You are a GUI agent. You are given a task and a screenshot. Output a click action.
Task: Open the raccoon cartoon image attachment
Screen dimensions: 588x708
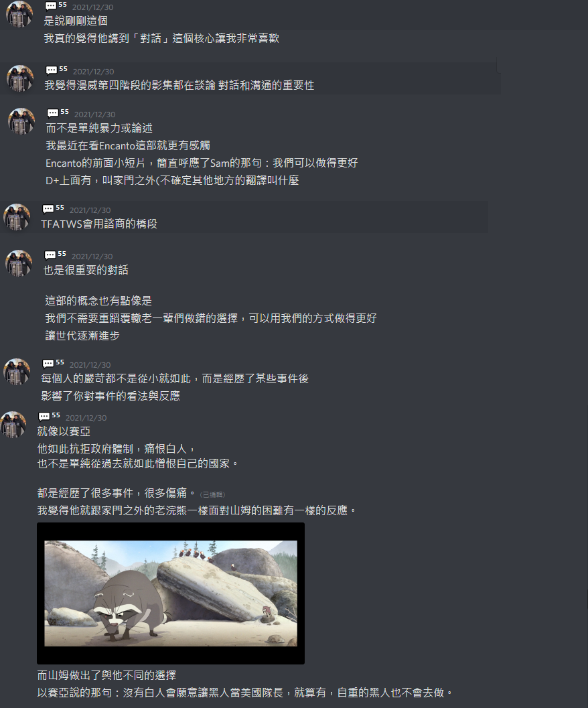pos(171,593)
